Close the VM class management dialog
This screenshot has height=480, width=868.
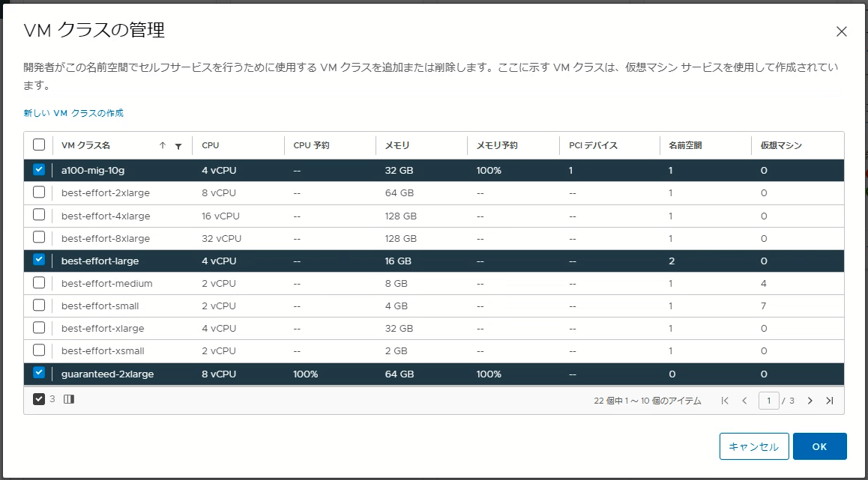pyautogui.click(x=842, y=31)
